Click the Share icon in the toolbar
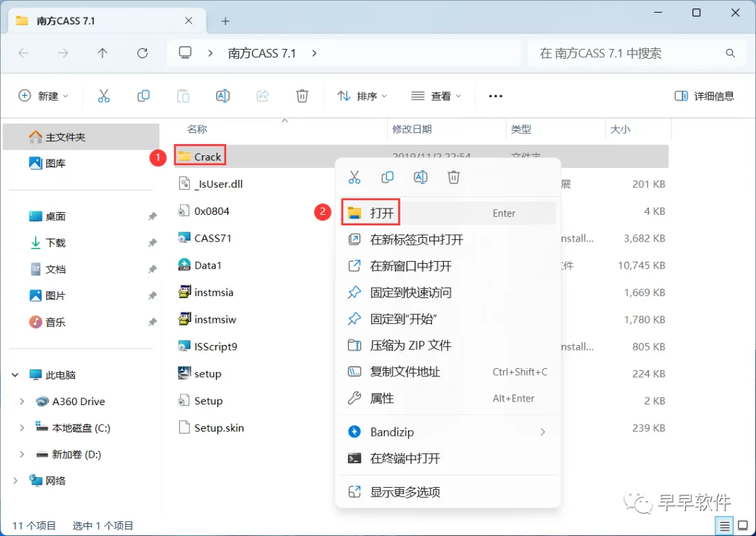 pos(262,96)
